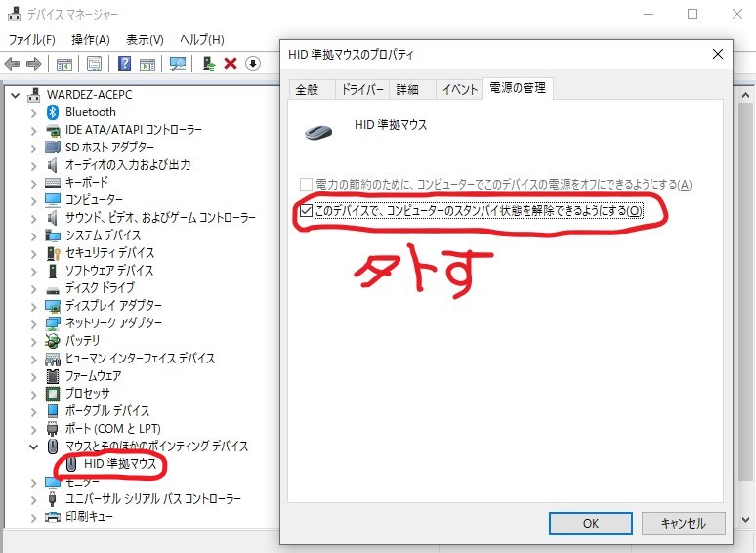The image size is (756, 553).
Task: Click the OK button
Action: pos(590,523)
